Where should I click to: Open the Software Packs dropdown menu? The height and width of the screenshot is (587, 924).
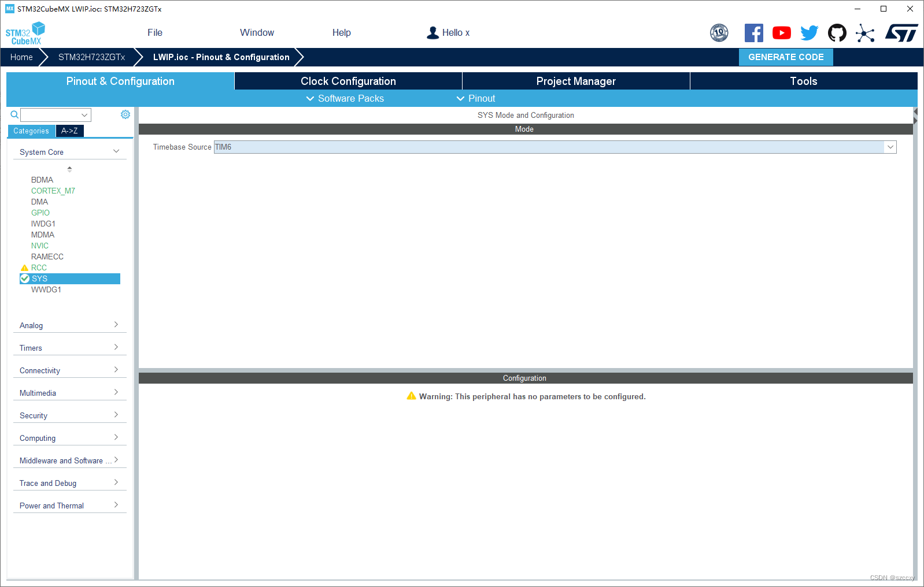point(345,98)
